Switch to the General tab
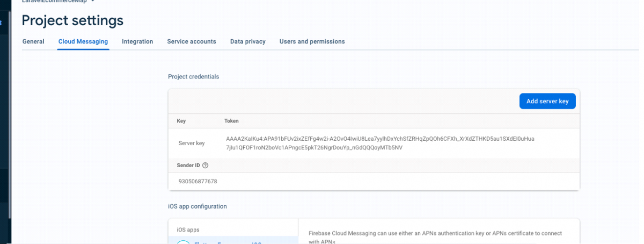The height and width of the screenshot is (244, 644). 33,41
